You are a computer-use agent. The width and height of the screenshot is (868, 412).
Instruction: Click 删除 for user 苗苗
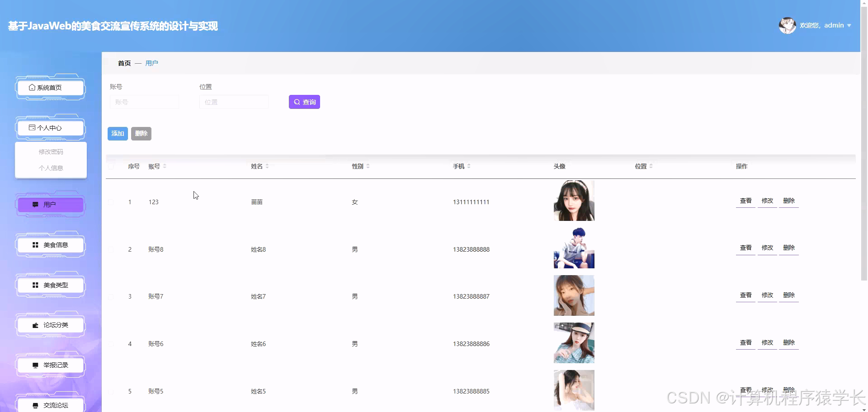789,201
